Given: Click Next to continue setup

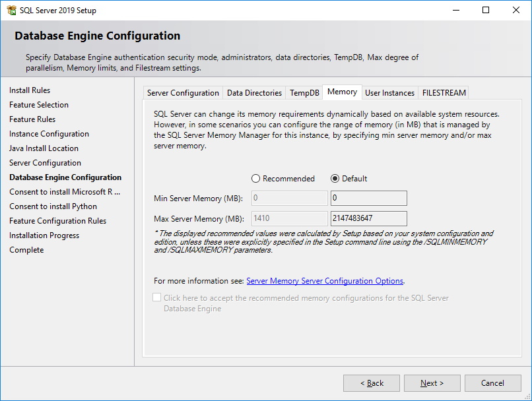Looking at the screenshot, I should click(432, 383).
